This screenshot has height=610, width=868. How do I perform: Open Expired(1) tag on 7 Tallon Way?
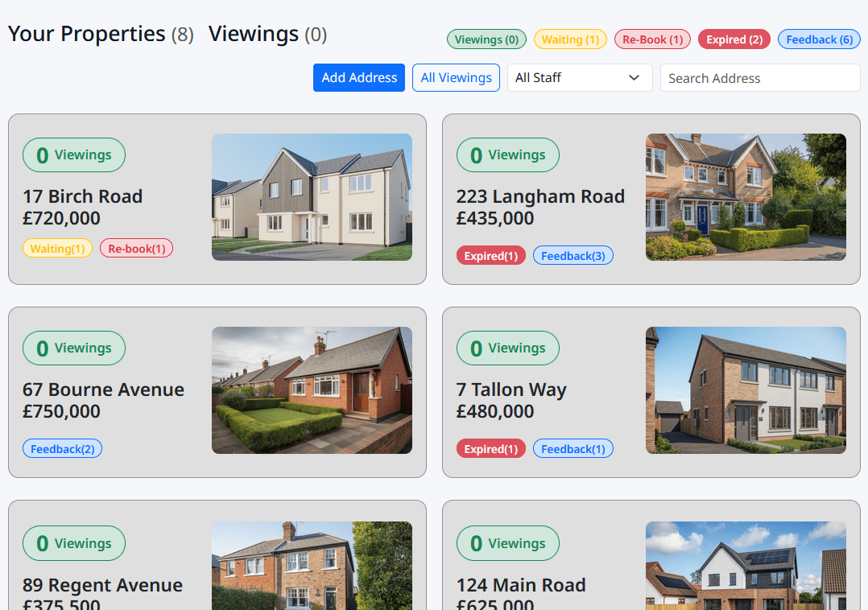tap(490, 449)
